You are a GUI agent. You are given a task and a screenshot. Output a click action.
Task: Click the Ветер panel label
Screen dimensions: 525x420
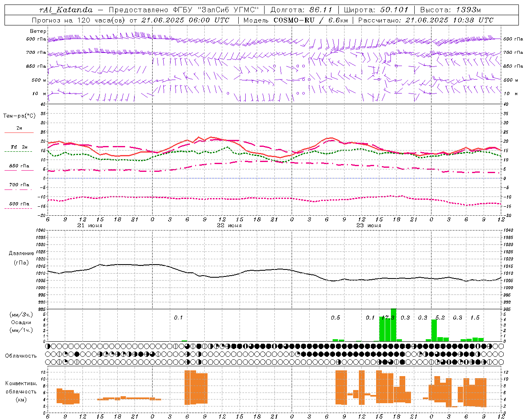tap(38, 31)
